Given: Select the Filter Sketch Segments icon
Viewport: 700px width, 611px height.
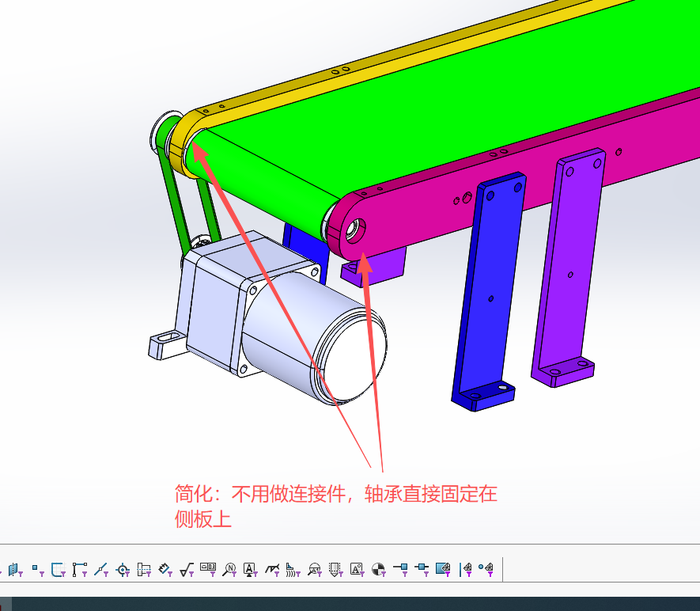Looking at the screenshot, I should tap(79, 570).
